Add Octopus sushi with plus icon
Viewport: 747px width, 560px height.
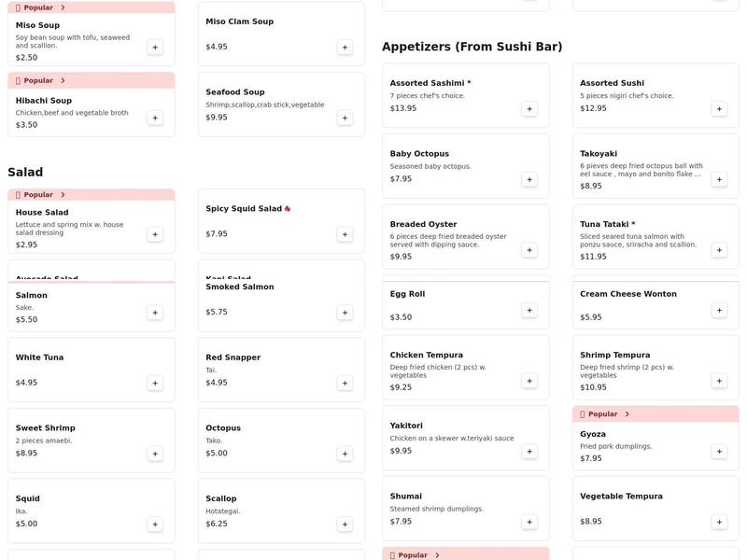point(345,454)
